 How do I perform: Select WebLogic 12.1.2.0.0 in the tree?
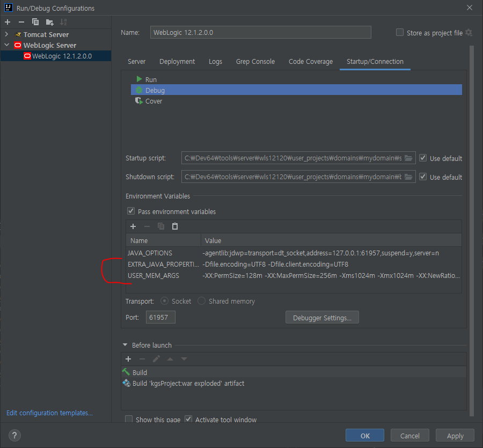56,56
